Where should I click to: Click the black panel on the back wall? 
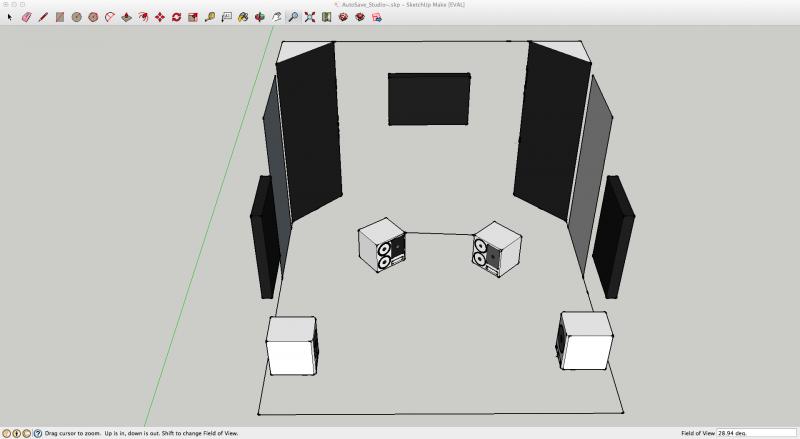(429, 99)
